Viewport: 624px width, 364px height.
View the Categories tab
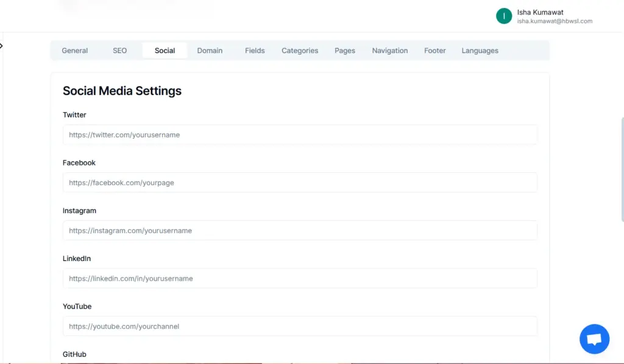[x=299, y=51]
